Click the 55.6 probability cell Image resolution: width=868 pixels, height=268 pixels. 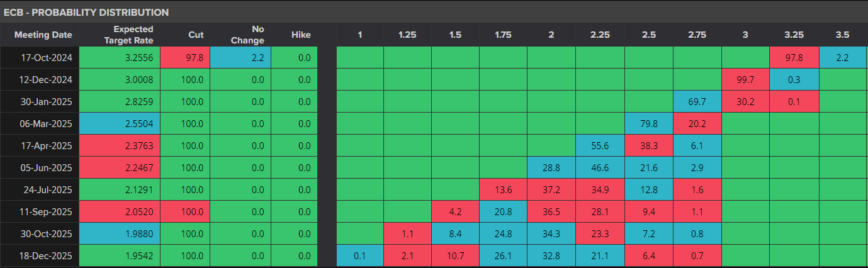pyautogui.click(x=600, y=145)
